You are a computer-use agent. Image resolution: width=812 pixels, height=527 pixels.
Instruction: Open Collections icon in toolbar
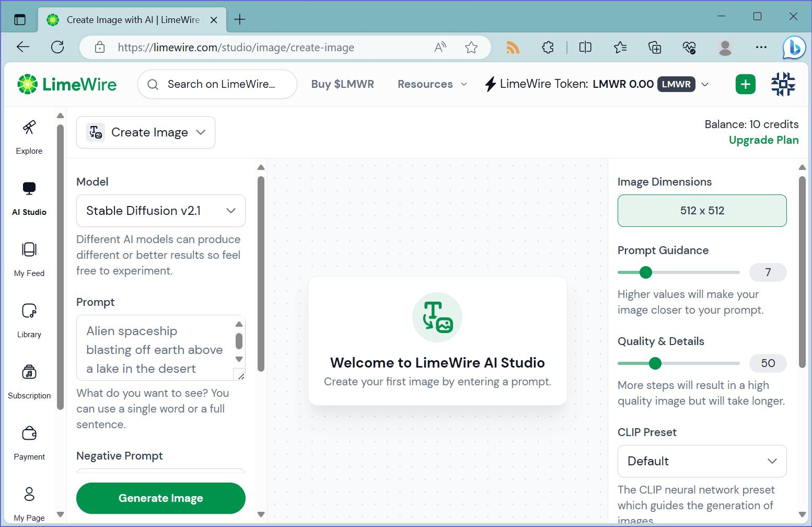tap(655, 48)
